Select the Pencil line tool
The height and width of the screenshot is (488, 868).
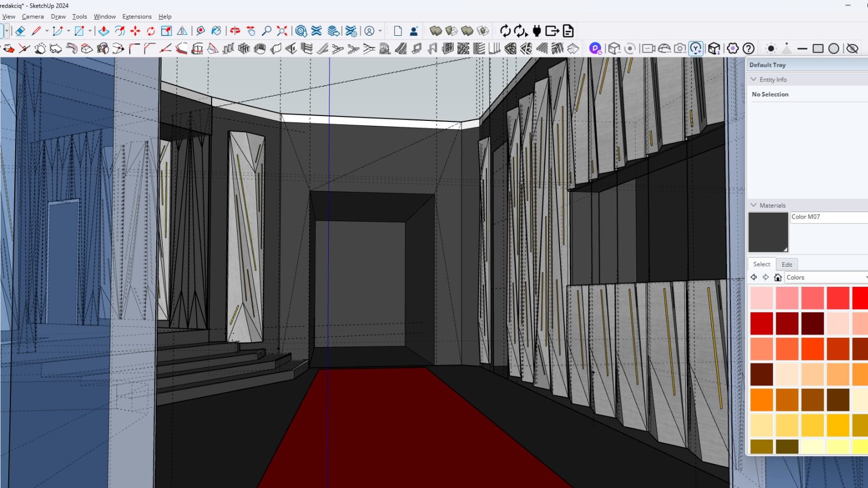pyautogui.click(x=36, y=31)
